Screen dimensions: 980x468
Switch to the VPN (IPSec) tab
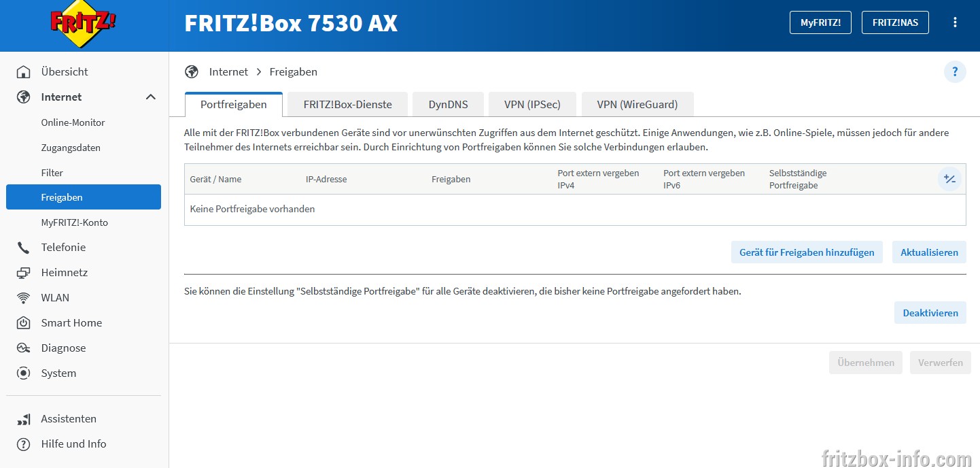point(532,105)
